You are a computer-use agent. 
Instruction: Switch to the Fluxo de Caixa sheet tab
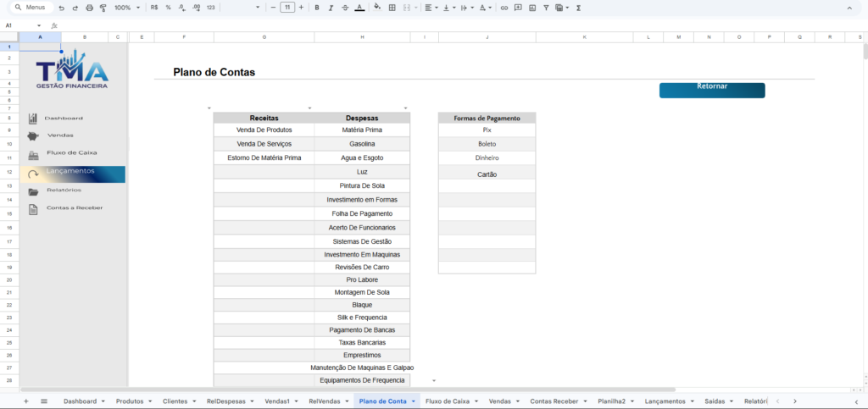pos(447,401)
